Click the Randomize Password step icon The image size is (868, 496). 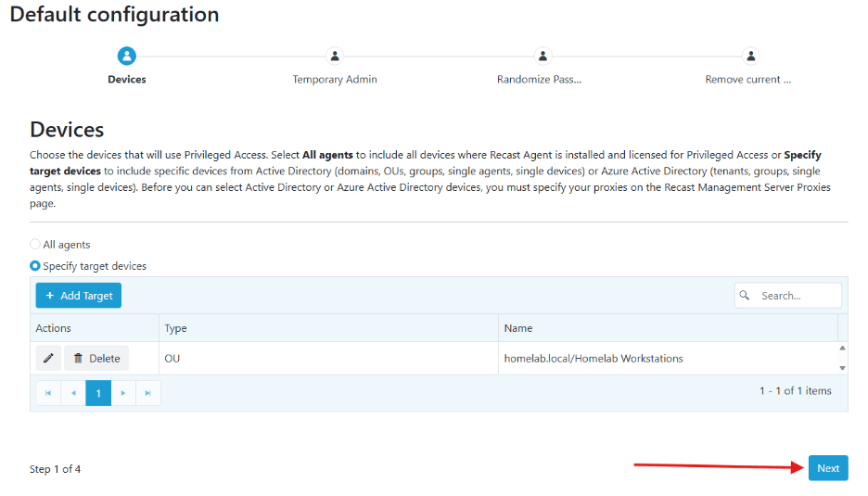[543, 57]
